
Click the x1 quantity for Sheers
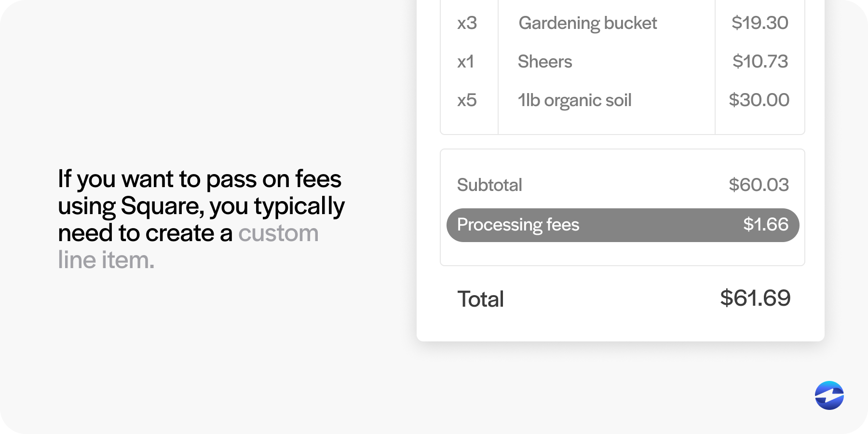coord(465,62)
